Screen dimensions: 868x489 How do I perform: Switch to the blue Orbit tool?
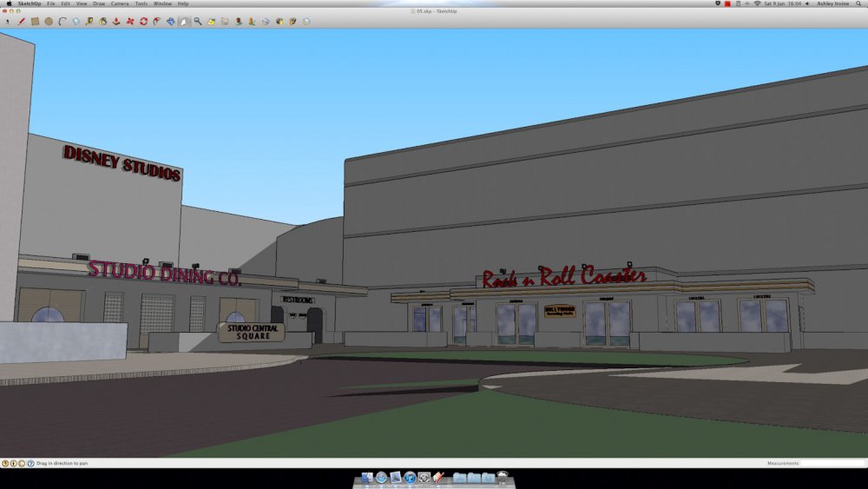[170, 22]
